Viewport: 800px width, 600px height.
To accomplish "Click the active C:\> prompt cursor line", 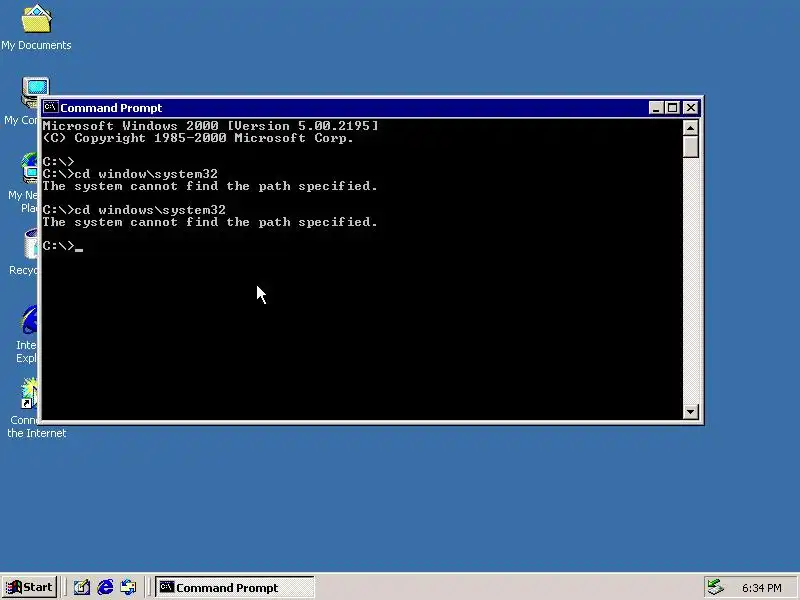I will point(63,246).
